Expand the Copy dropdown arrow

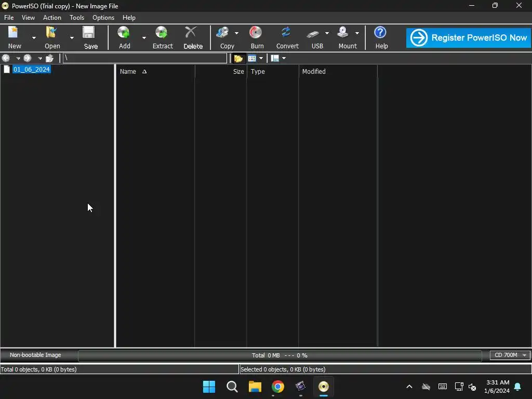[236, 33]
